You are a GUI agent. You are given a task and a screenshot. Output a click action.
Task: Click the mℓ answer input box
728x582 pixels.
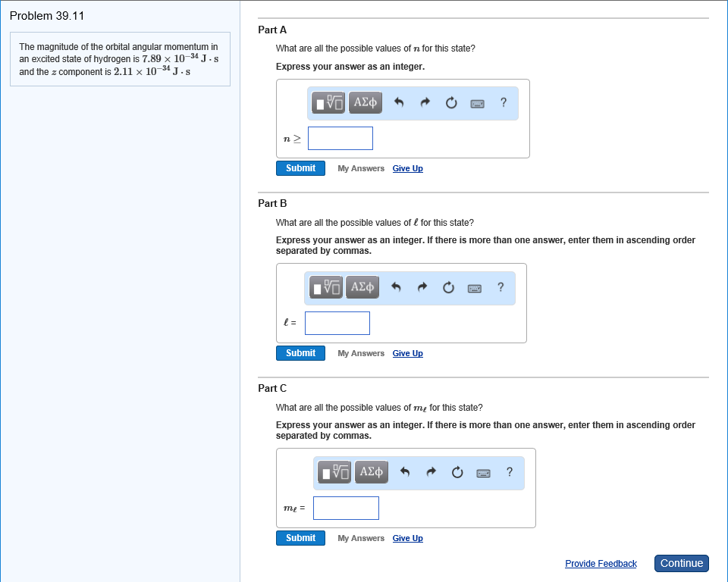click(346, 508)
